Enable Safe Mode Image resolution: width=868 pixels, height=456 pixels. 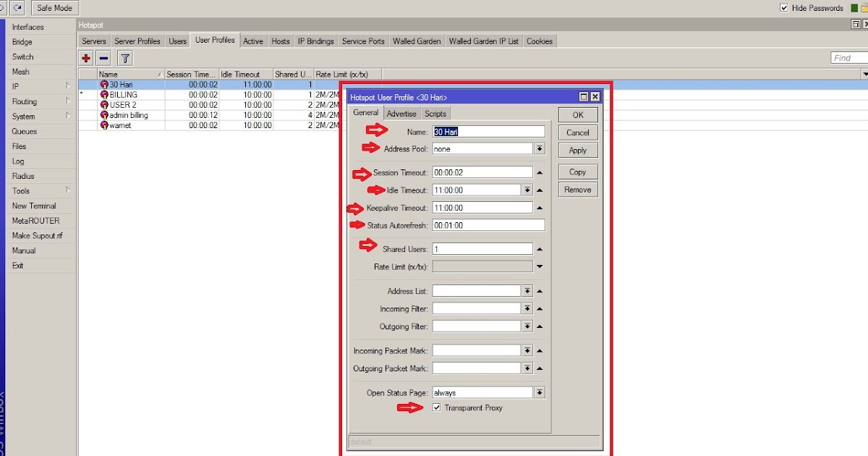click(54, 7)
